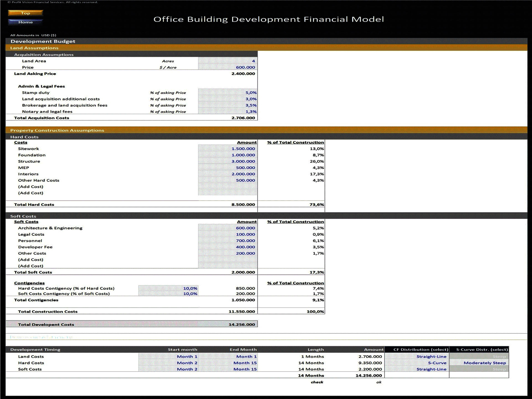Image resolution: width=532 pixels, height=399 pixels.
Task: Click the Total Hard Costs value 8.500.000
Action: point(243,205)
